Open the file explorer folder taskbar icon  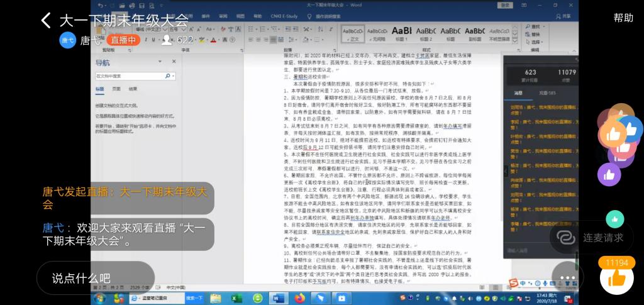click(216, 298)
